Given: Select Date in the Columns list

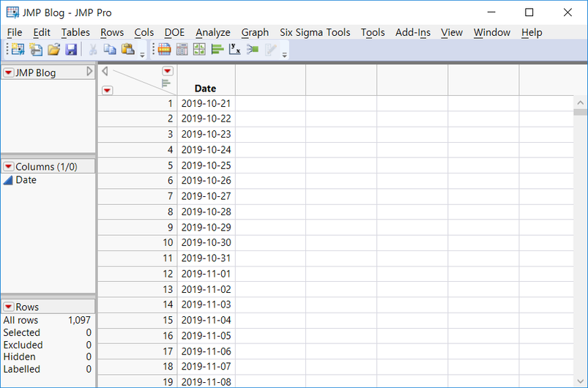Looking at the screenshot, I should pos(26,180).
